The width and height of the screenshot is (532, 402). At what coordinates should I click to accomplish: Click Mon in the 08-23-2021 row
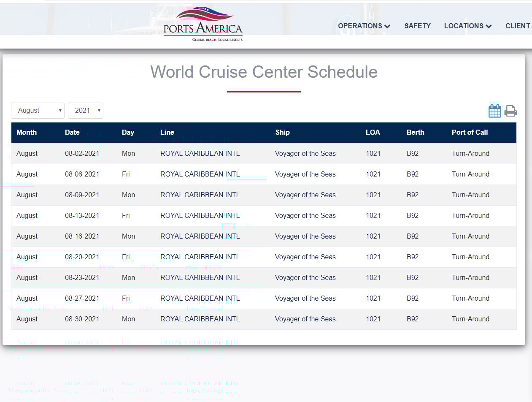click(128, 277)
